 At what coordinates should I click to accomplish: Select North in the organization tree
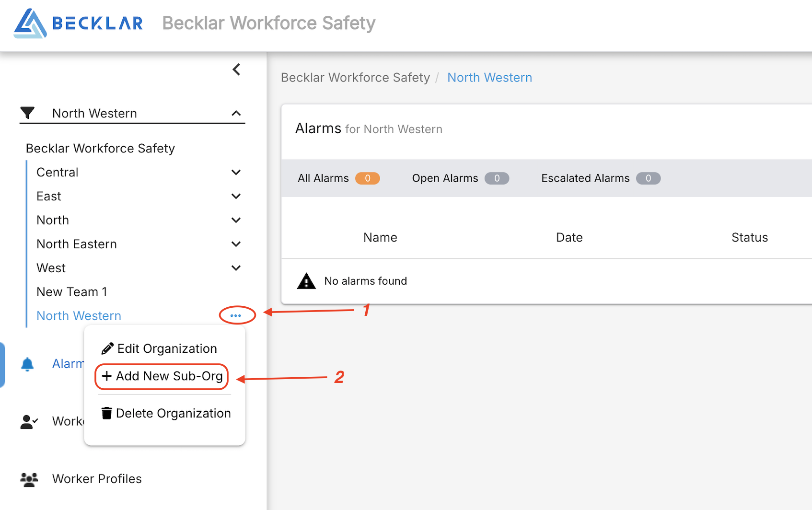pos(53,220)
